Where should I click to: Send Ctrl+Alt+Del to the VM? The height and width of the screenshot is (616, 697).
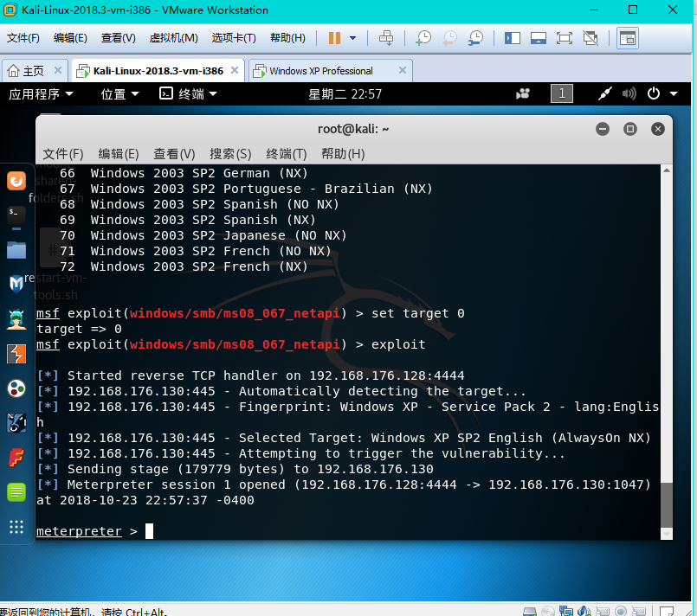pyautogui.click(x=386, y=38)
